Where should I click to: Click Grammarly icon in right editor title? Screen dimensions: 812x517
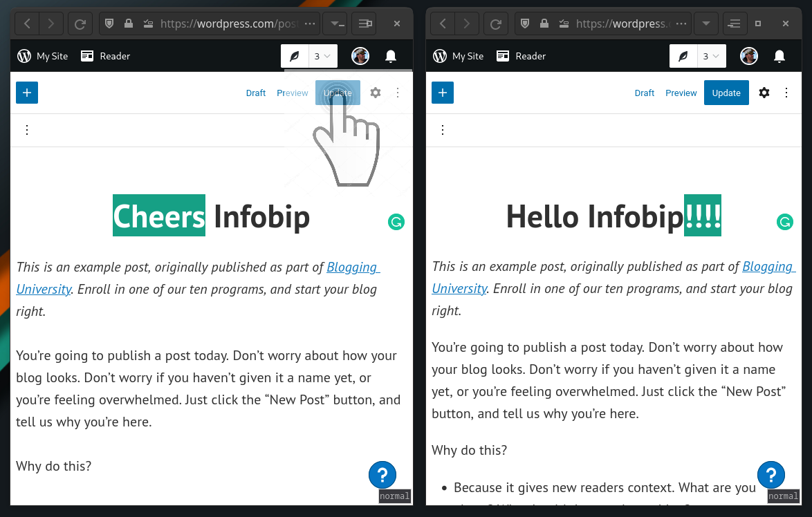pos(785,222)
